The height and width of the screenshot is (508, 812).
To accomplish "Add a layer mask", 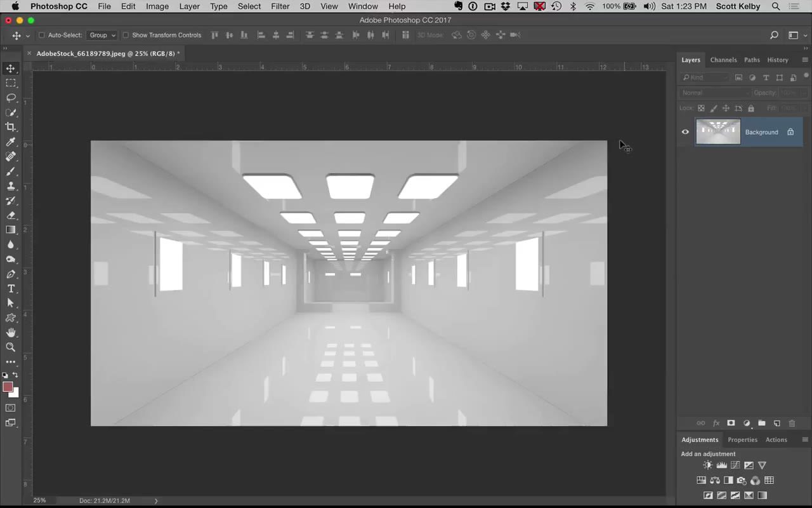I will click(x=731, y=423).
